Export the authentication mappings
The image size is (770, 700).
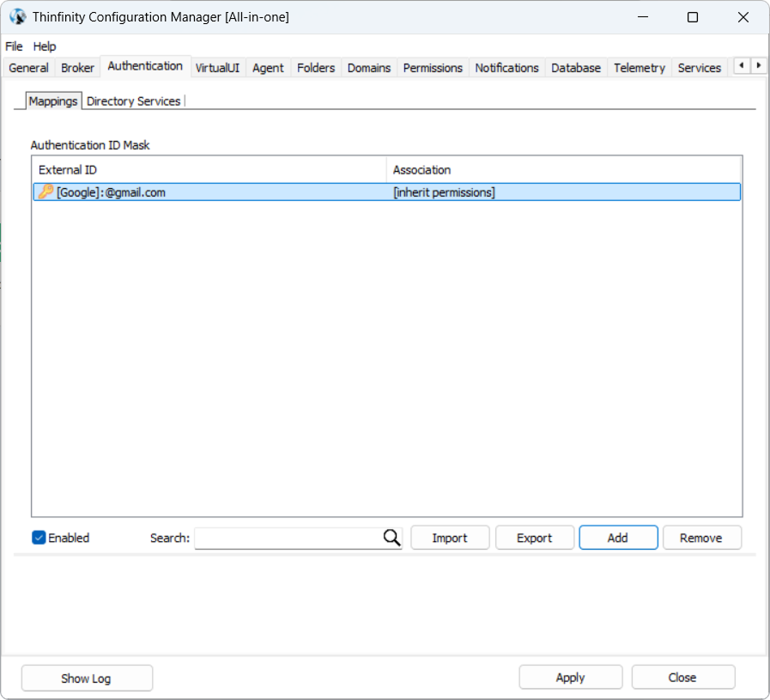(534, 538)
